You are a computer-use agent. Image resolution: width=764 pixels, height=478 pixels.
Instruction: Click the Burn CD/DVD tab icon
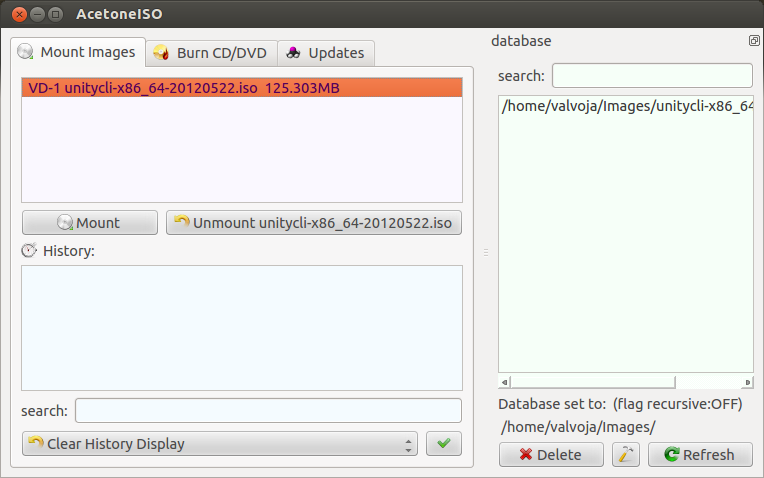(x=160, y=53)
